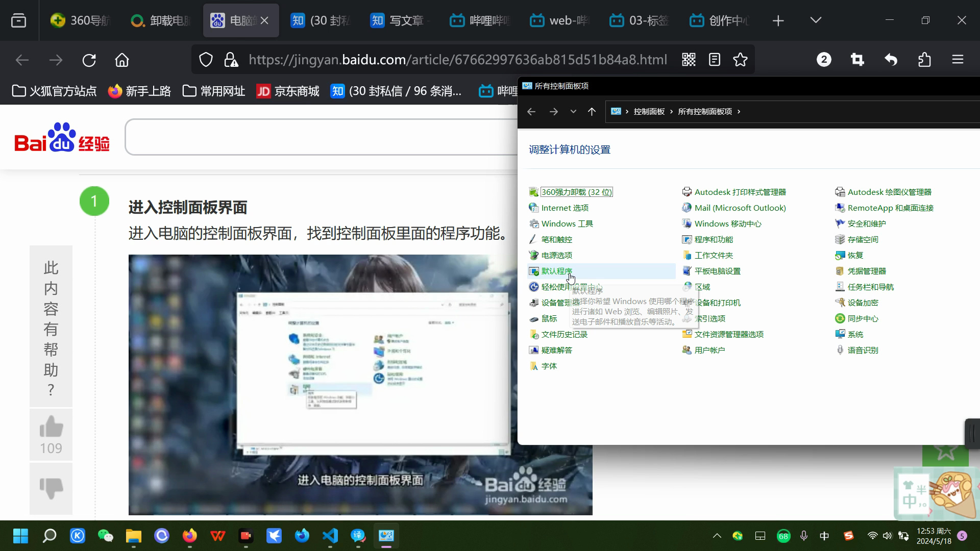This screenshot has height=551, width=980.
Task: Click the speaker icon to mute audio
Action: coord(888,536)
